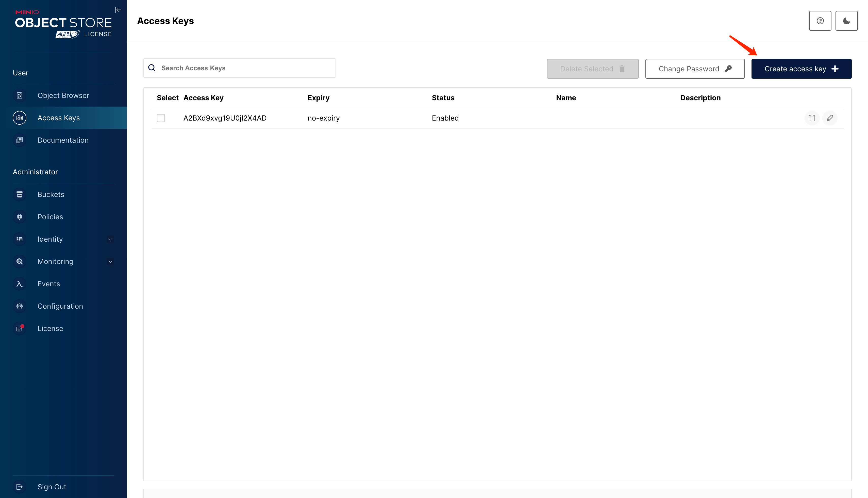
Task: Click Create access key button
Action: coord(801,69)
